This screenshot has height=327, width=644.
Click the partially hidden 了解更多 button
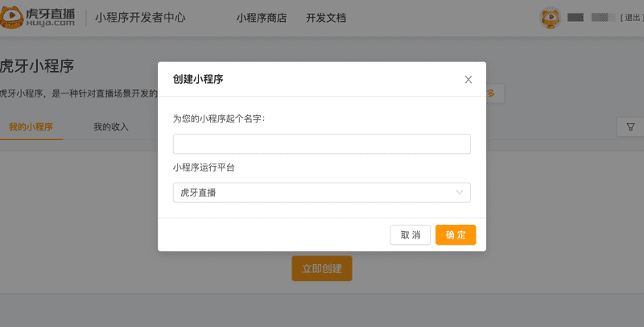tap(495, 93)
